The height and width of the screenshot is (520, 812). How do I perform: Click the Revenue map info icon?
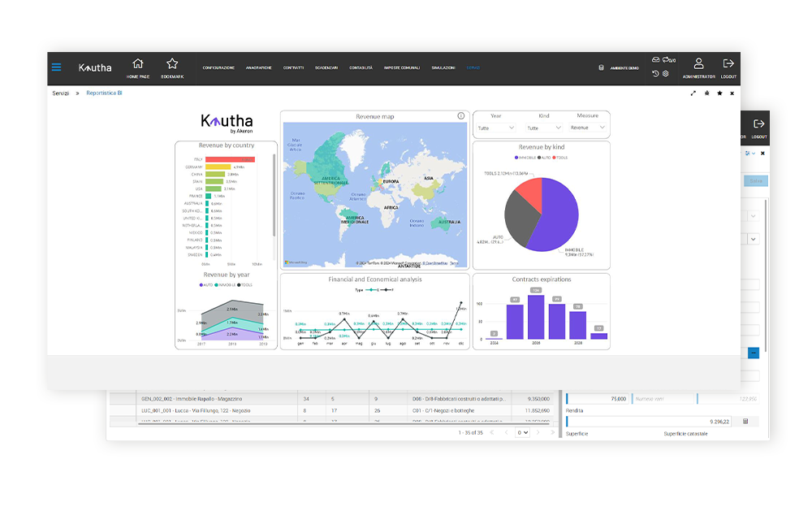point(461,116)
